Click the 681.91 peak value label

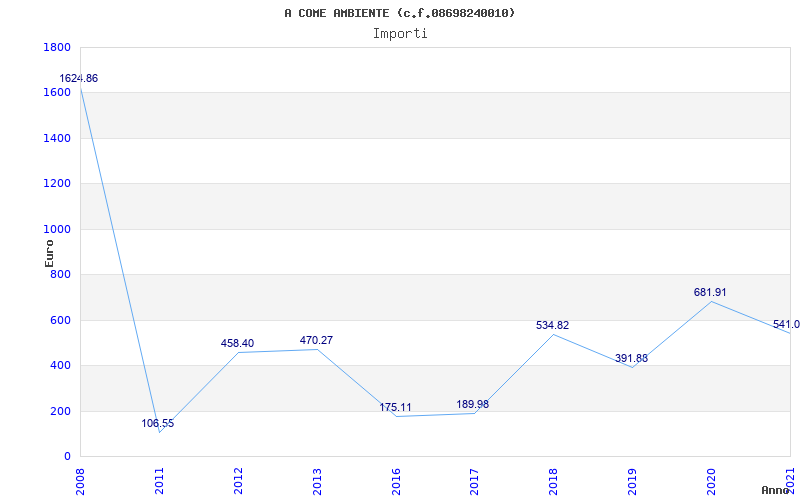(x=710, y=292)
